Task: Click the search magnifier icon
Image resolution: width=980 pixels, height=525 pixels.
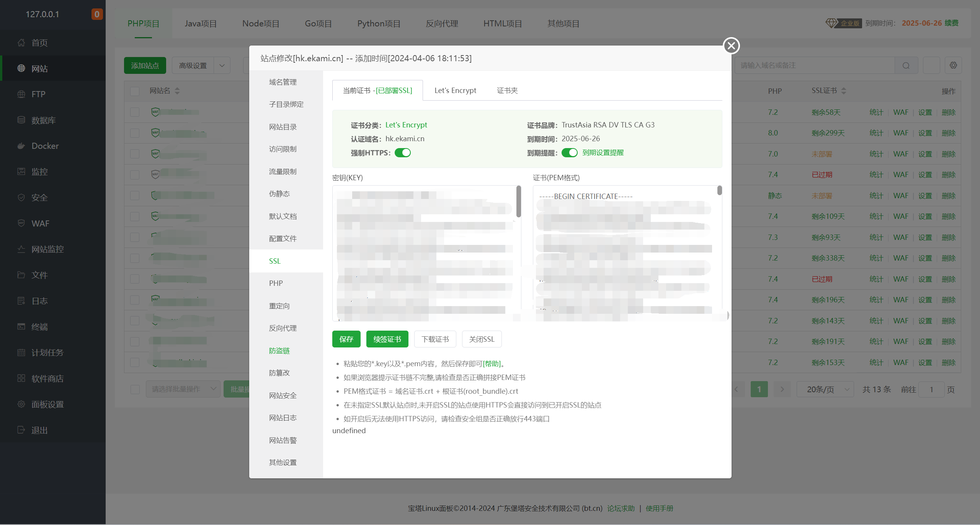Action: tap(906, 65)
